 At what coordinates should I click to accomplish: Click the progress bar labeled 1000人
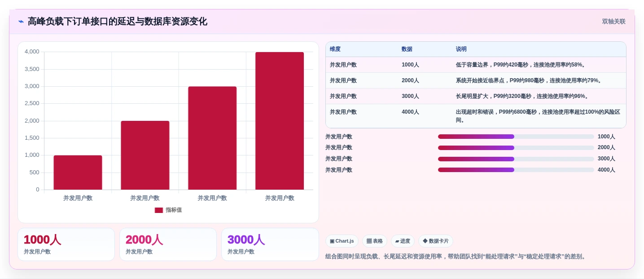pos(516,137)
